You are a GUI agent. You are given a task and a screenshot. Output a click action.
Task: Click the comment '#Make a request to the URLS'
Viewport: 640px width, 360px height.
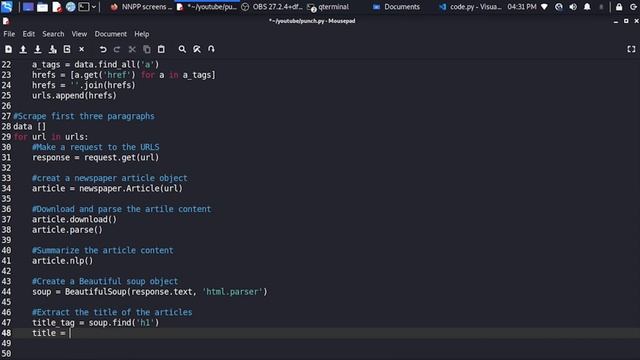pyautogui.click(x=96, y=147)
